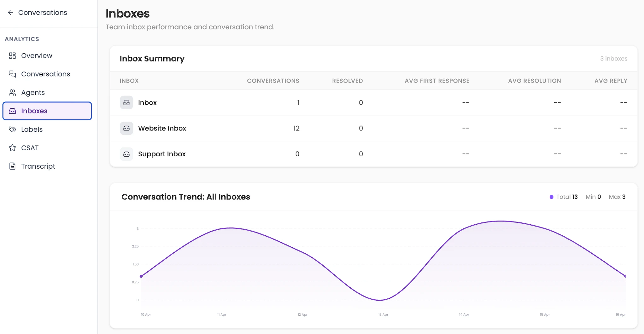Click the inbox icon next to Support Inbox
This screenshot has height=334, width=644.
(x=126, y=154)
